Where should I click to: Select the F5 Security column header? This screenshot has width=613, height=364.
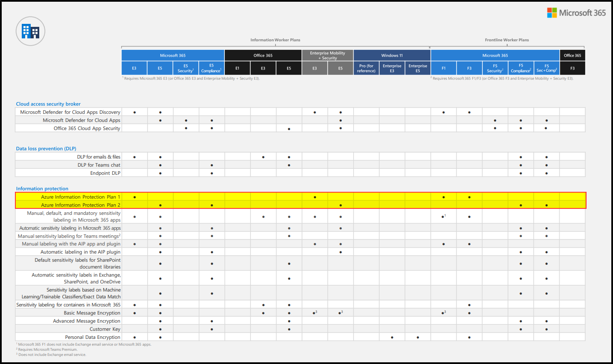tap(495, 68)
